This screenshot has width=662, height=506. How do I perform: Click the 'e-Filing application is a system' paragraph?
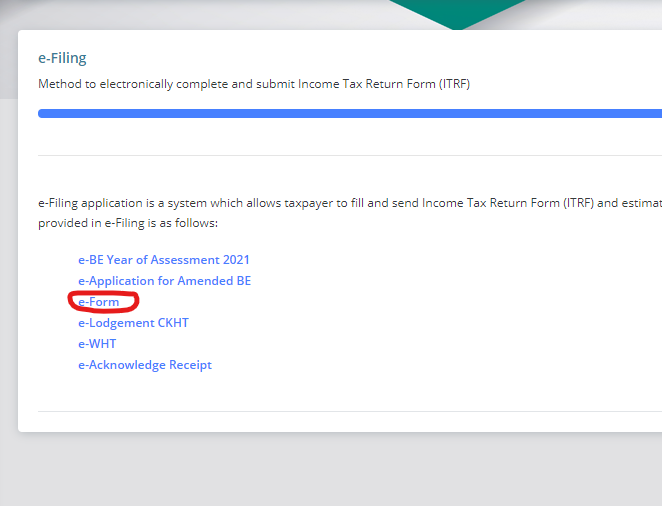(x=350, y=213)
